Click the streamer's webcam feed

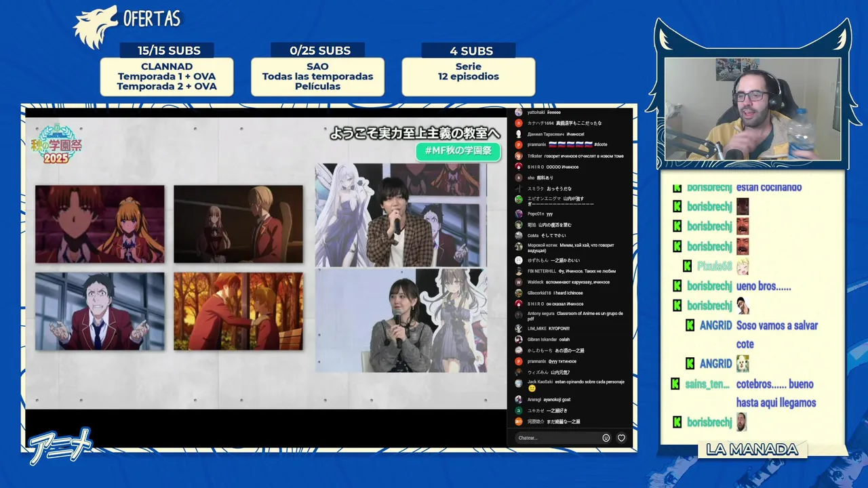[x=753, y=109]
